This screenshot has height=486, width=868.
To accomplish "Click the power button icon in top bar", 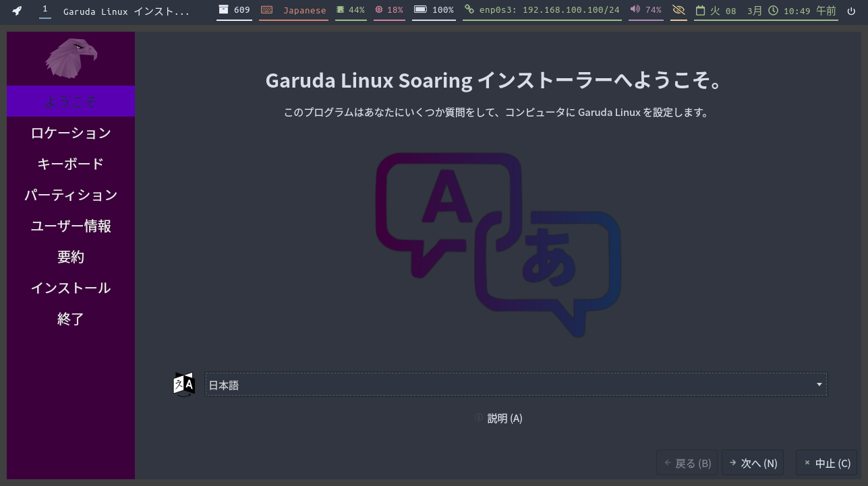I will click(x=851, y=11).
